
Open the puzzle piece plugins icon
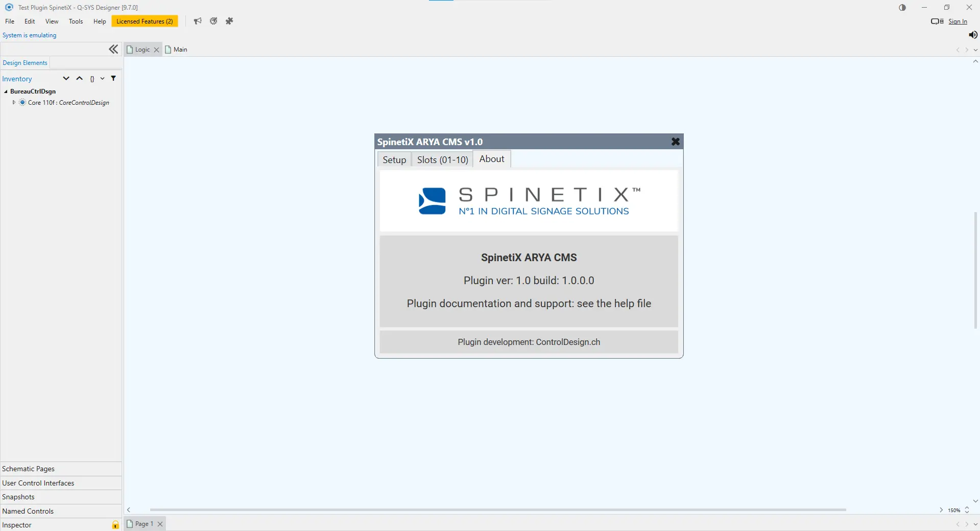tap(229, 21)
